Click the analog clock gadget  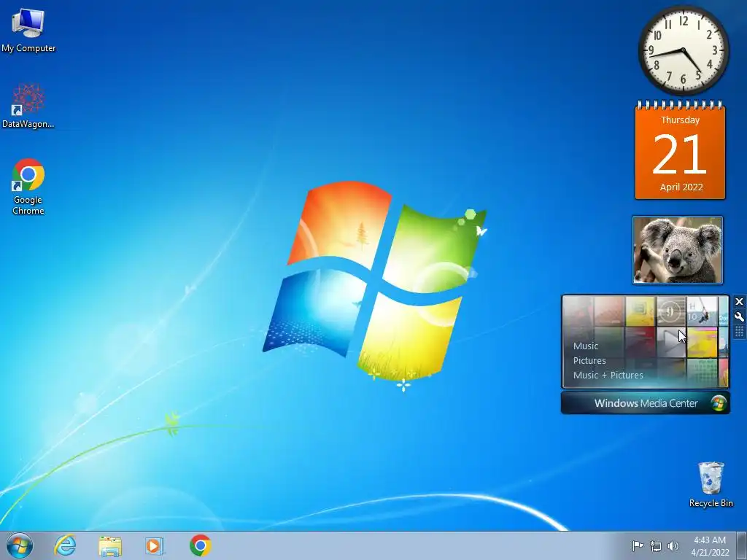[683, 50]
